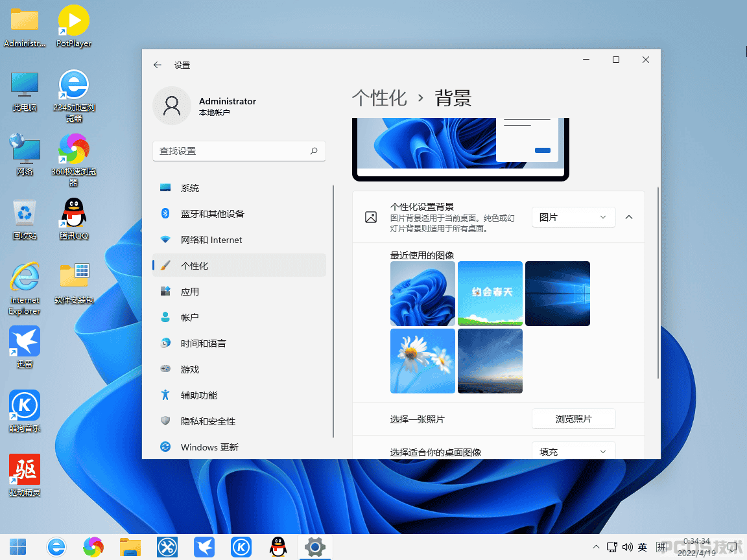Click the Settings content vertical scrollbar
The height and width of the screenshot is (560, 747).
pyautogui.click(x=658, y=283)
